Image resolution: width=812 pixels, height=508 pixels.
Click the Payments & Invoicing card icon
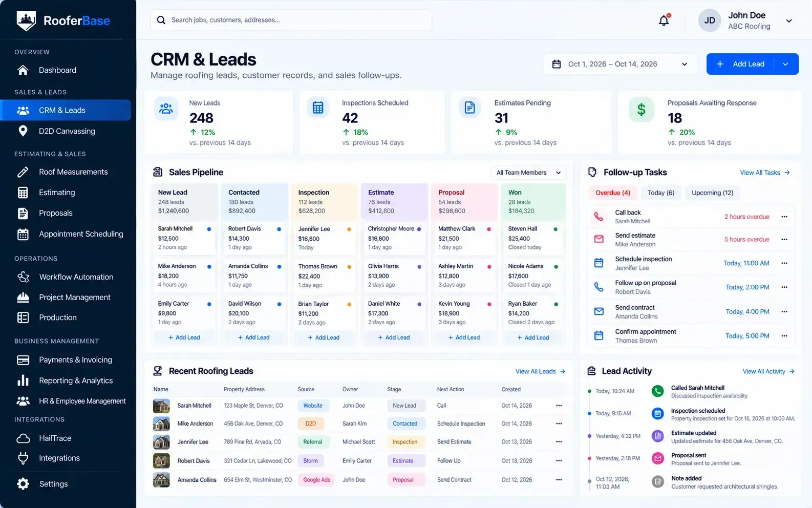coord(23,360)
